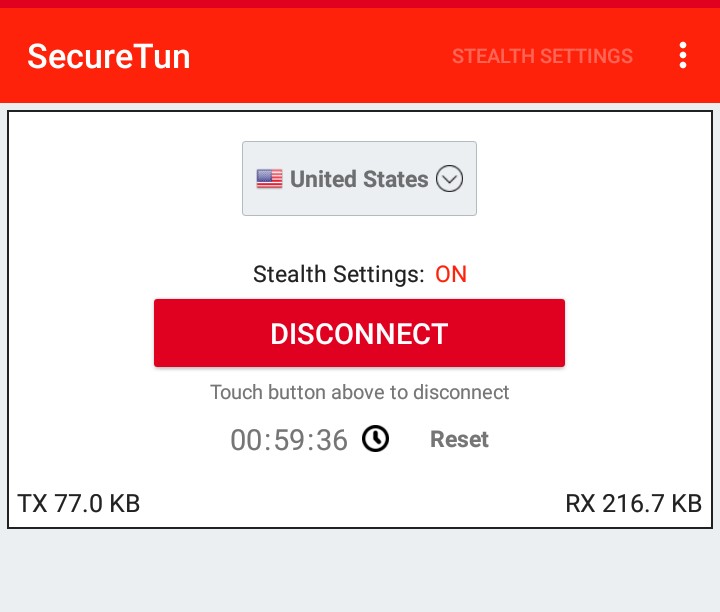Open the three-dot overflow menu

pos(683,56)
